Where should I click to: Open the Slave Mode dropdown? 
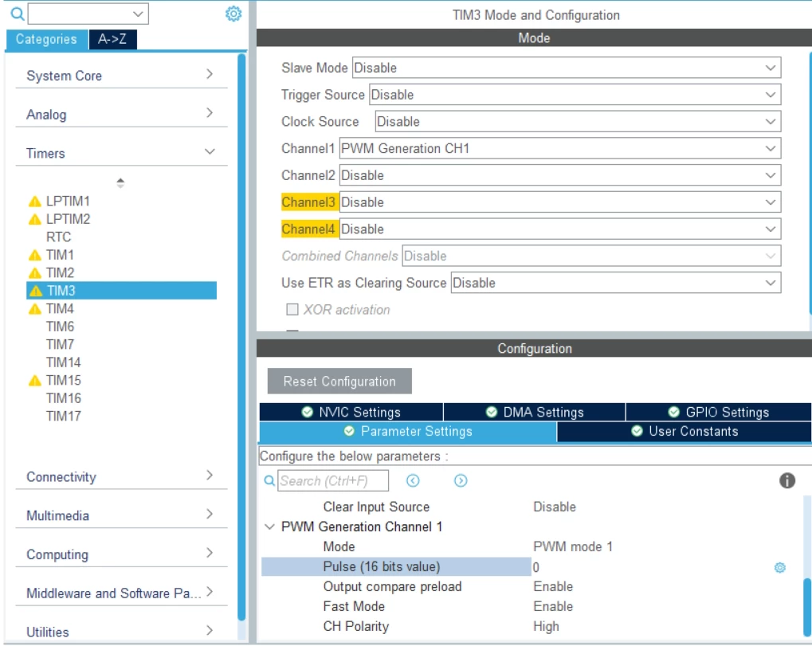coord(567,68)
